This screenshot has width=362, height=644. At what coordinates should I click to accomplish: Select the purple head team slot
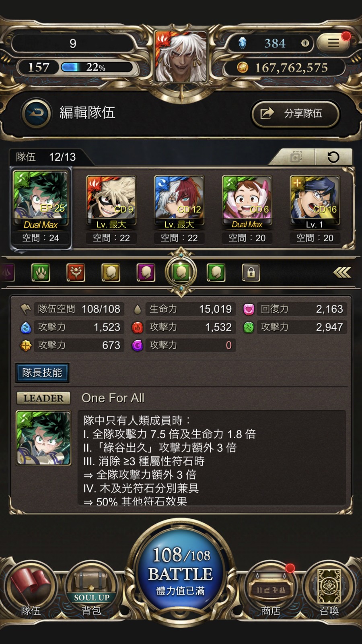point(146,273)
